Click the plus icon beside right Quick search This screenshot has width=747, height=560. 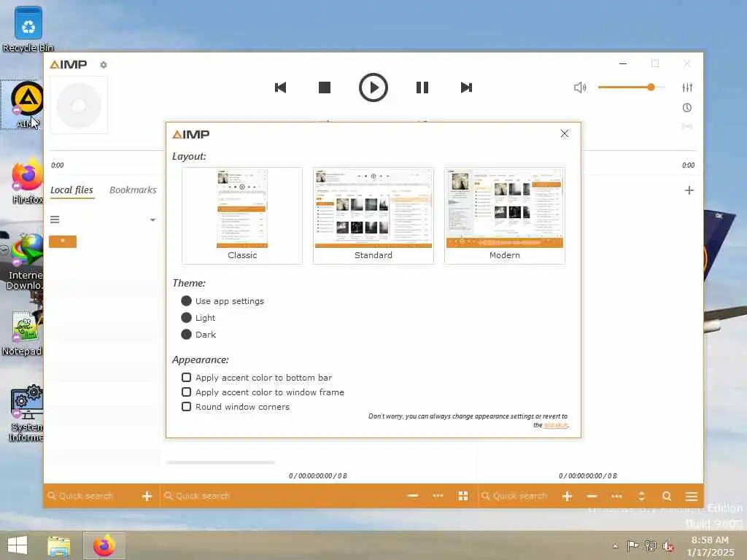(x=567, y=496)
